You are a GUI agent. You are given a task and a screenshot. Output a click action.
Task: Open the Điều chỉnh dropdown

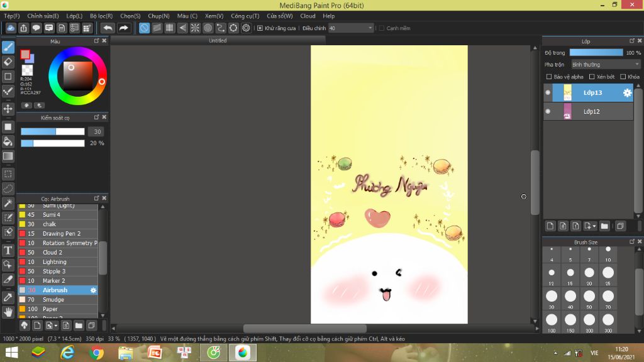click(x=351, y=28)
